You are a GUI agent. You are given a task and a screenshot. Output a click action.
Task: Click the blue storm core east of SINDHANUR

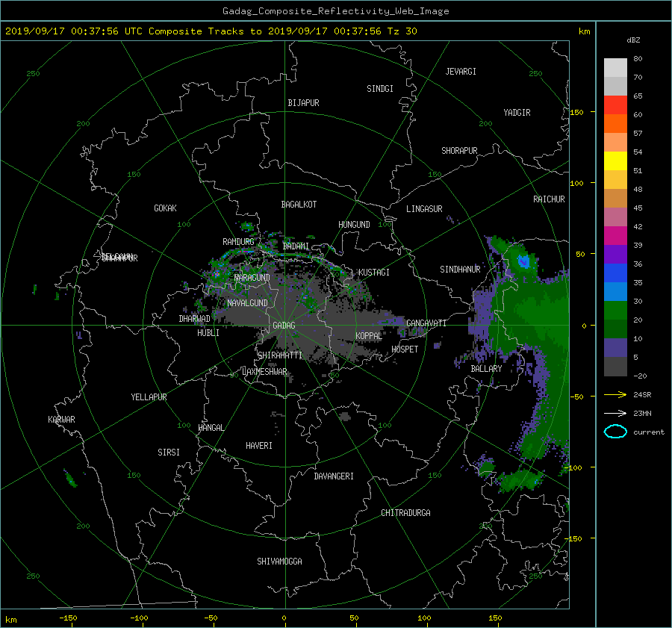[523, 261]
